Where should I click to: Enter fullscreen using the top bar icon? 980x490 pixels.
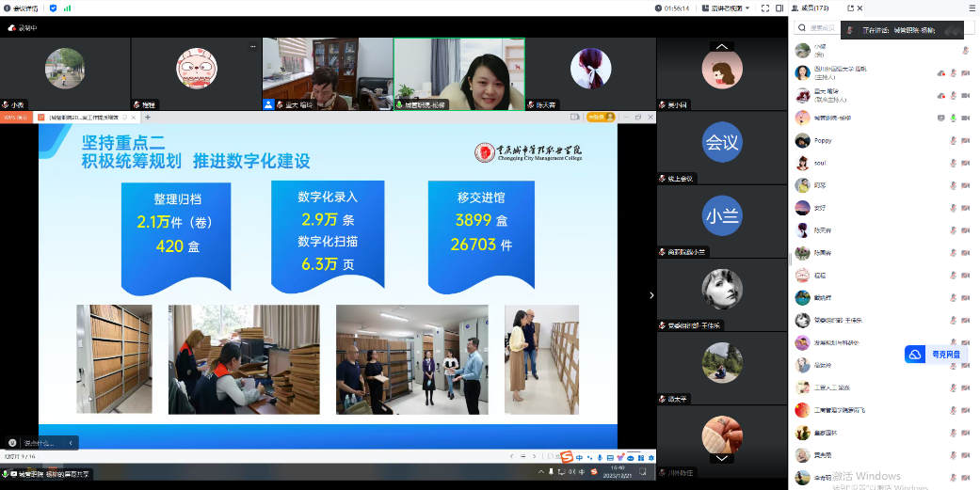[764, 8]
